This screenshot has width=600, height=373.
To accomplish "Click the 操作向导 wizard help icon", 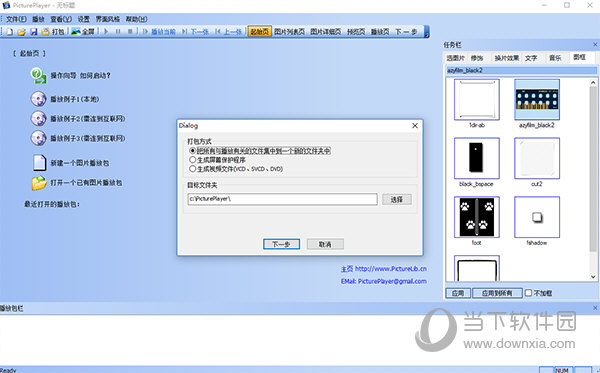I will coord(38,75).
